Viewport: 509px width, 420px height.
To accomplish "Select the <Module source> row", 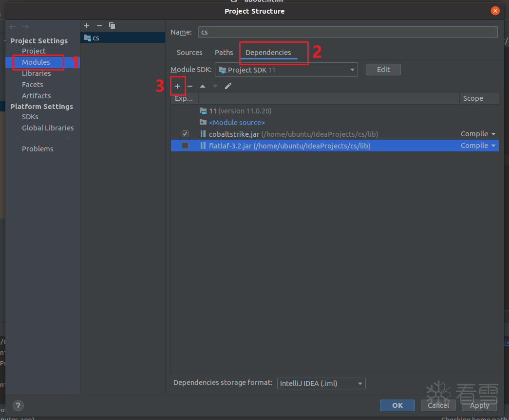I will [x=335, y=122].
